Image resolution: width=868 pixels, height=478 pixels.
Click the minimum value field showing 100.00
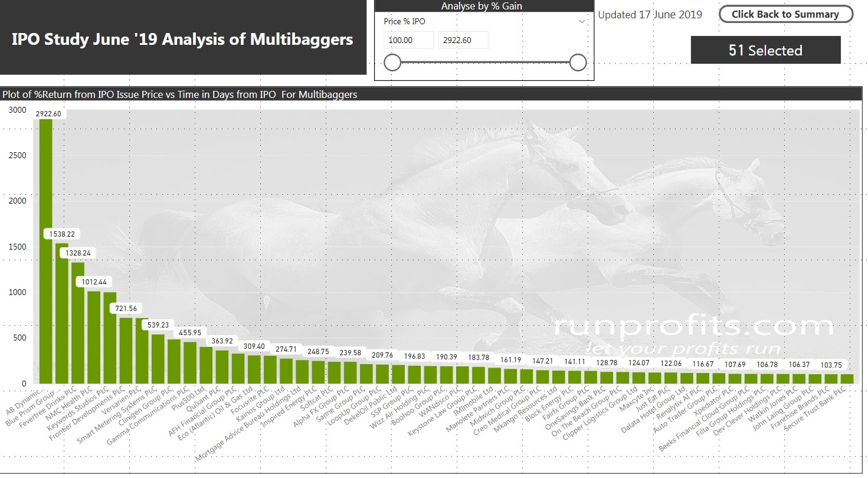pos(408,40)
